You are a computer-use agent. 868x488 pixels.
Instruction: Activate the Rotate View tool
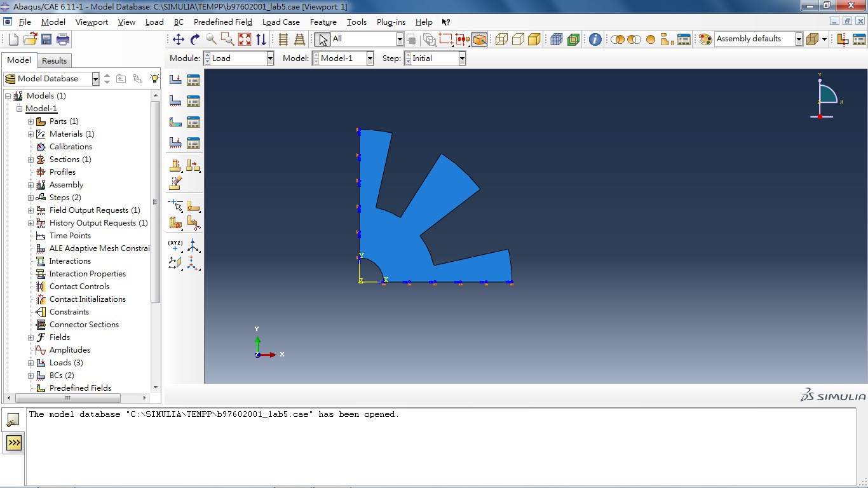195,39
